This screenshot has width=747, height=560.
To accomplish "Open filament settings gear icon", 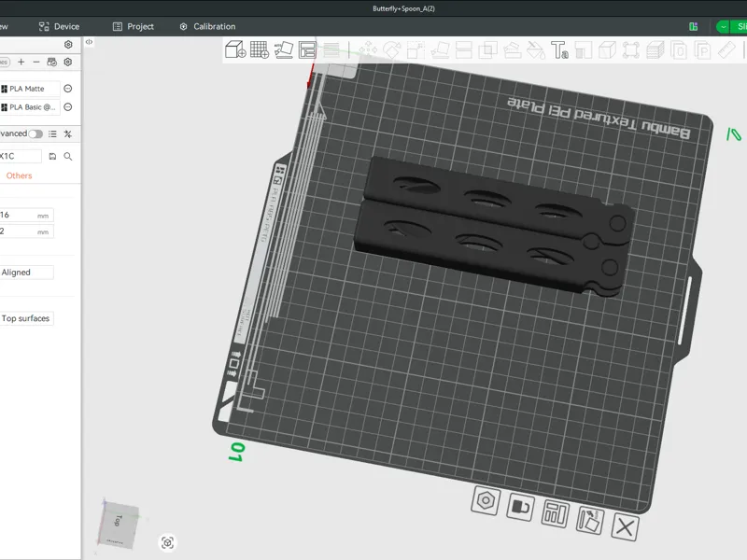I will click(x=68, y=62).
